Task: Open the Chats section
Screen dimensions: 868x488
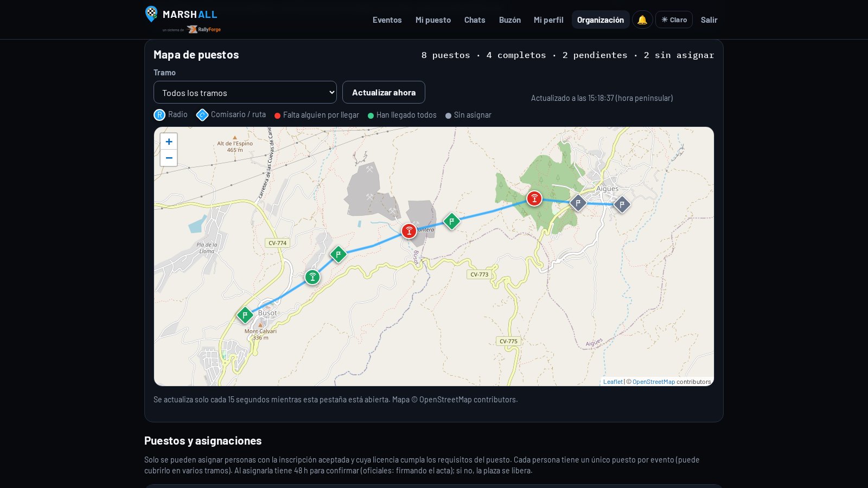Action: point(475,20)
